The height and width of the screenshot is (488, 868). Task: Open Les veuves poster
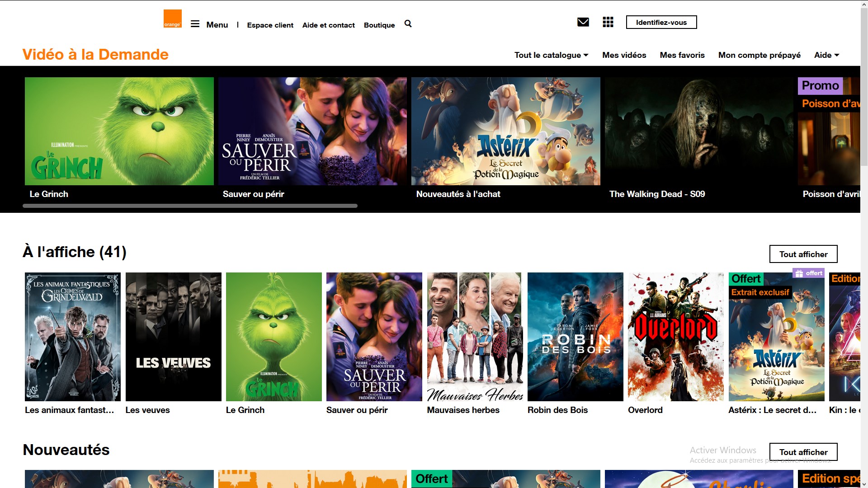[173, 337]
